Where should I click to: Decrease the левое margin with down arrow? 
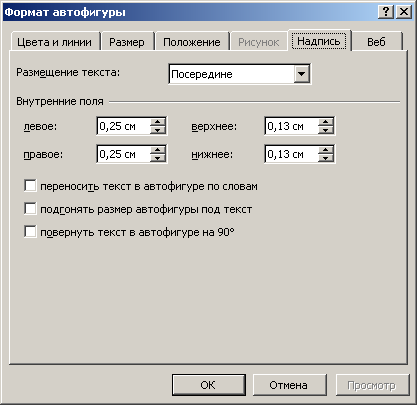[158, 130]
